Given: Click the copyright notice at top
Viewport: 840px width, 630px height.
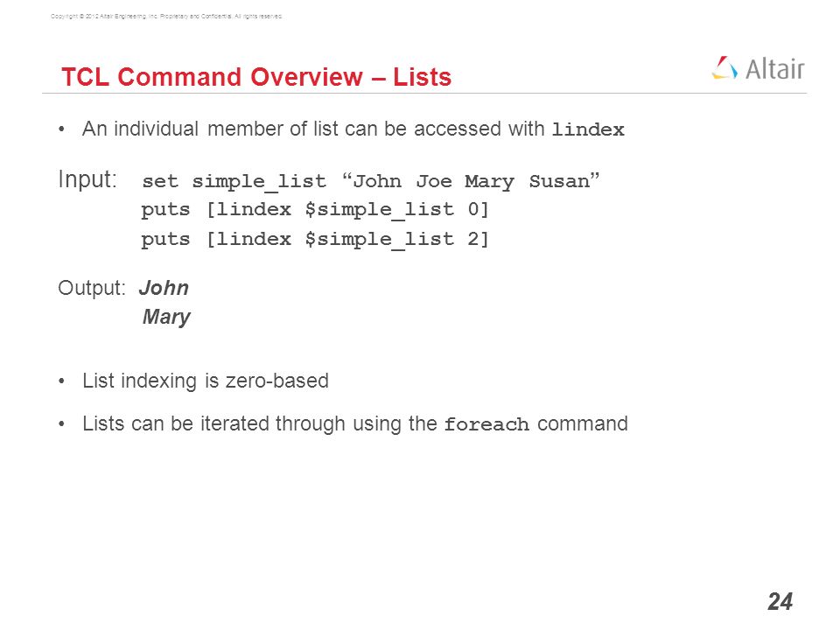Looking at the screenshot, I should [166, 17].
